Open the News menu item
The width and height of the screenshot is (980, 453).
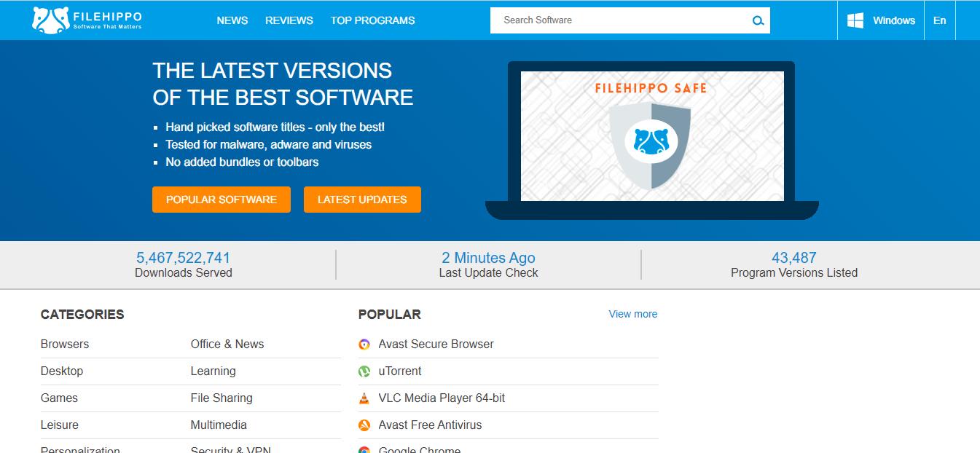click(232, 20)
